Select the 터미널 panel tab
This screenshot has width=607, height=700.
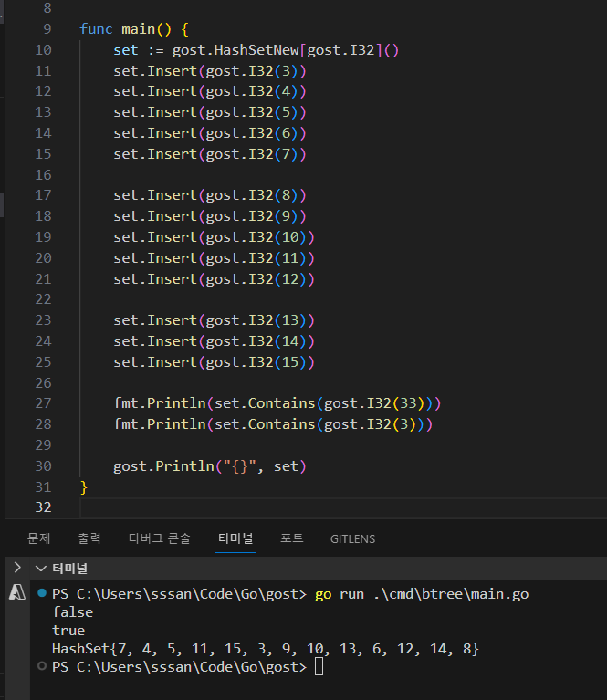235,538
